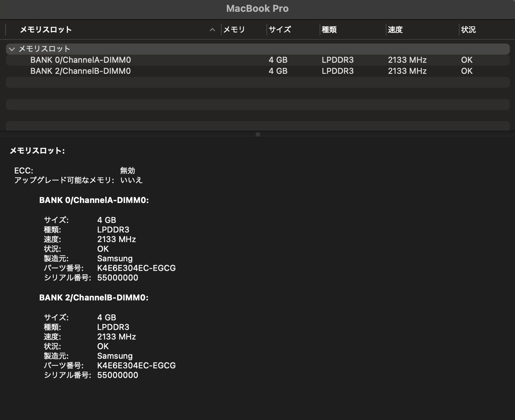The width and height of the screenshot is (515, 420).
Task: Sort by the 状況 column header
Action: 468,30
